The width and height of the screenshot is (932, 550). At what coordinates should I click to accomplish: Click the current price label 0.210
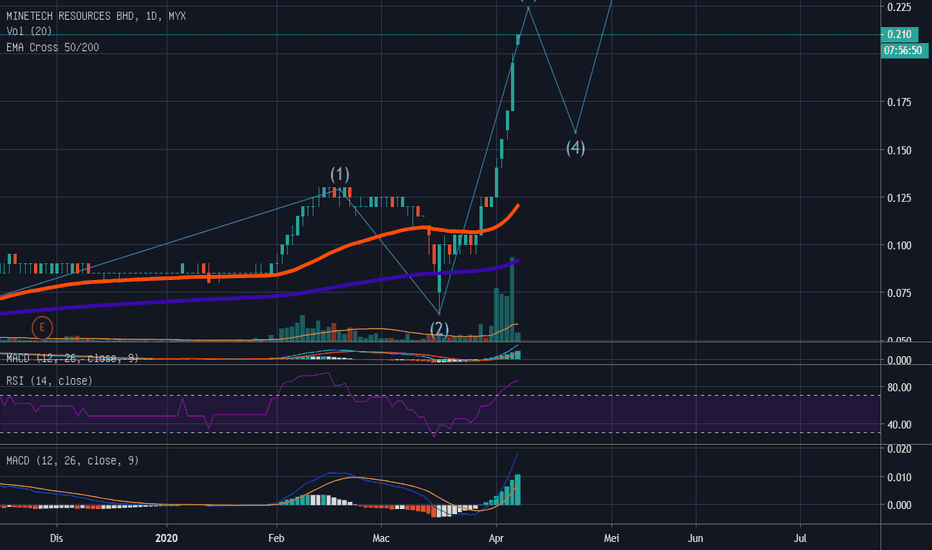click(899, 34)
